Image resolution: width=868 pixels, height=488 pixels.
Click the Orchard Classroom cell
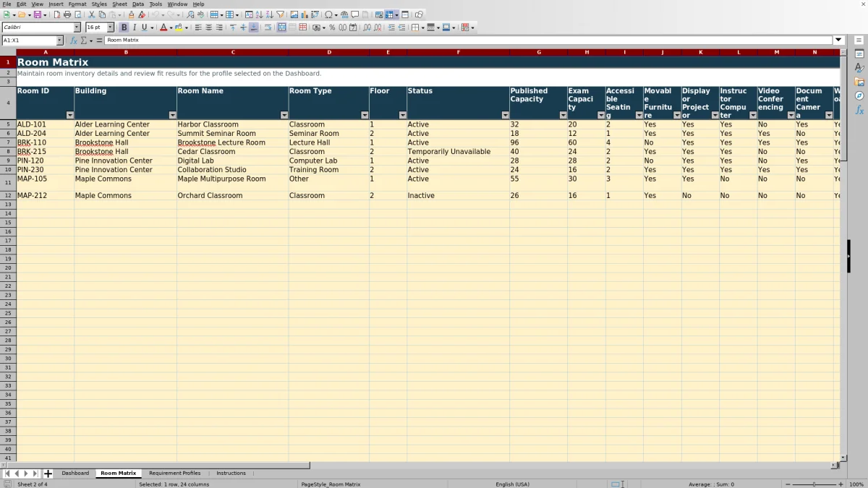click(232, 196)
